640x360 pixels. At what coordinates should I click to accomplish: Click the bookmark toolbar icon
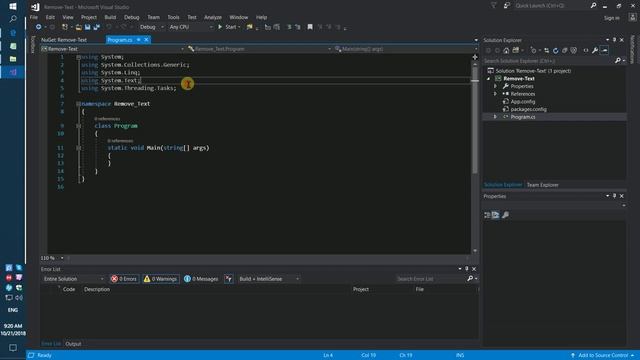coord(310,27)
